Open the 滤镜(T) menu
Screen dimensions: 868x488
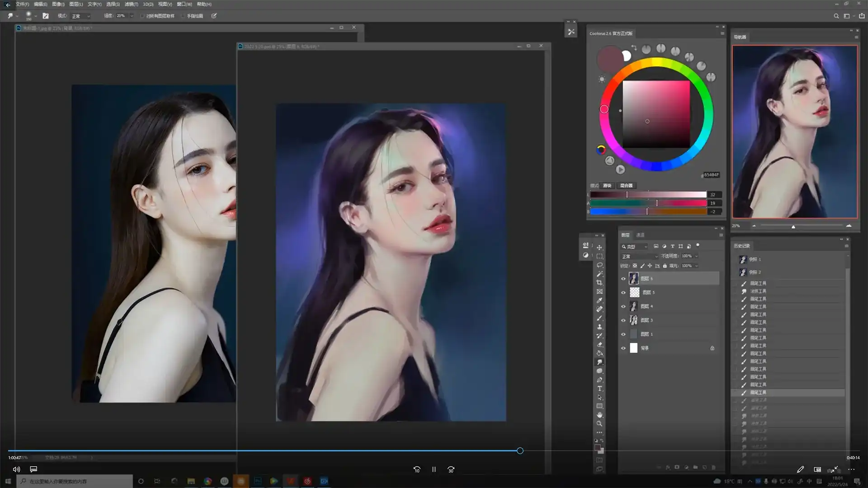click(x=131, y=4)
